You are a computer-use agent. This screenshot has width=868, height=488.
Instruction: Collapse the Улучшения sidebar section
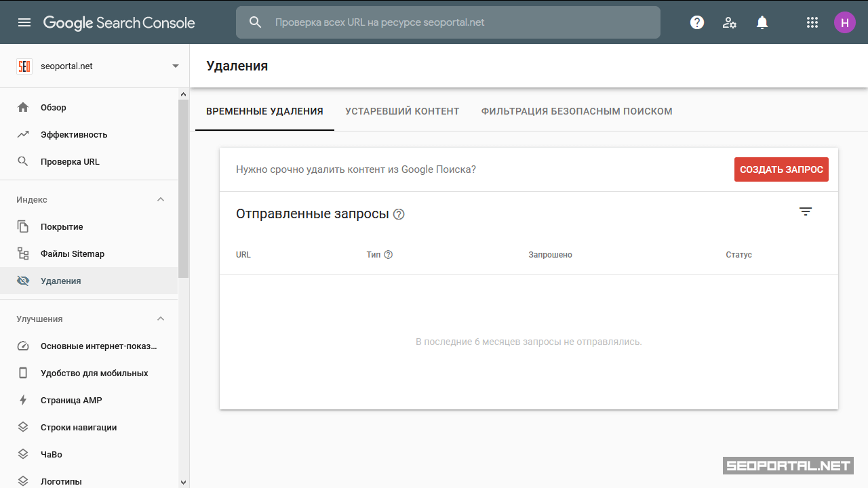161,319
